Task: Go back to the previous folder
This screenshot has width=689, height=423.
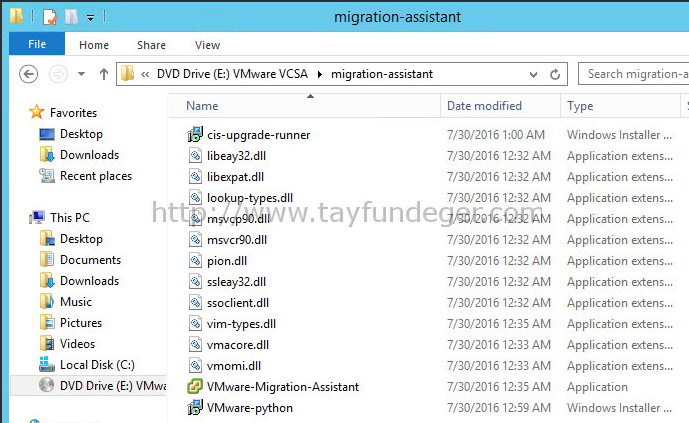Action: point(29,74)
